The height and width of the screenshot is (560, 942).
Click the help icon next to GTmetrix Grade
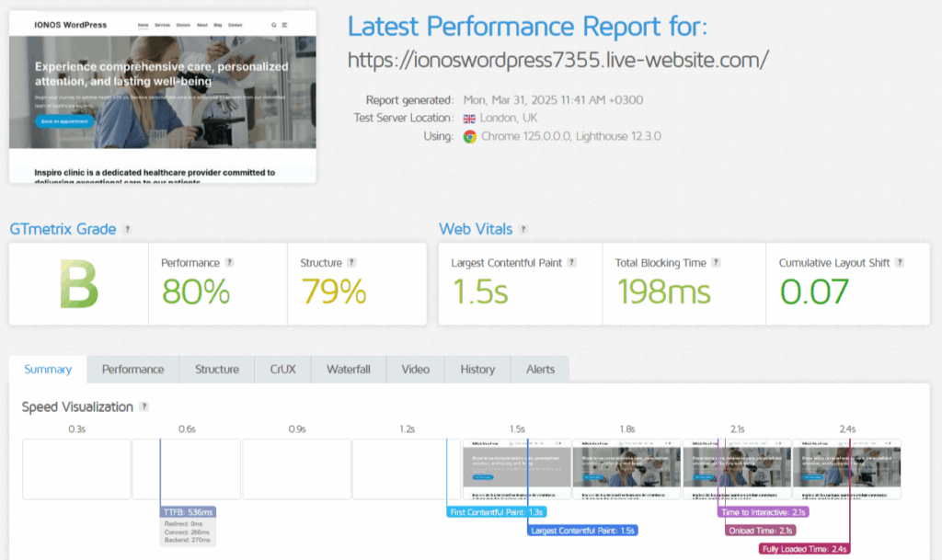pyautogui.click(x=127, y=229)
